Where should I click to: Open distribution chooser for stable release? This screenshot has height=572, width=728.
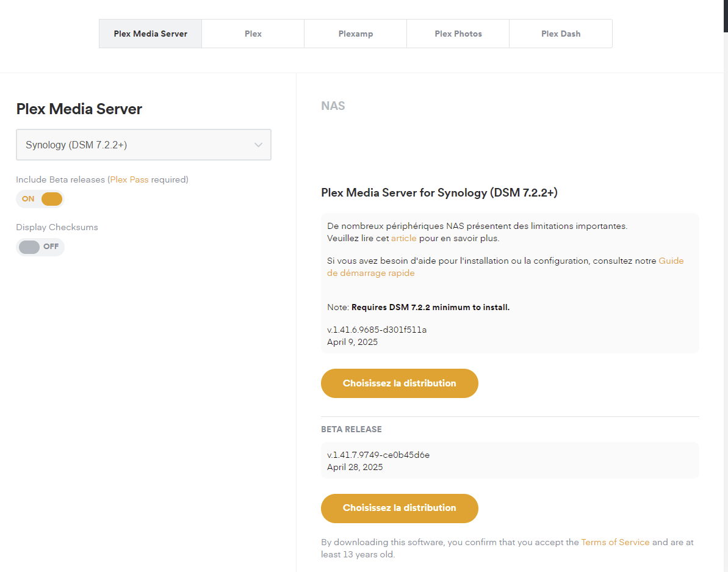[399, 383]
